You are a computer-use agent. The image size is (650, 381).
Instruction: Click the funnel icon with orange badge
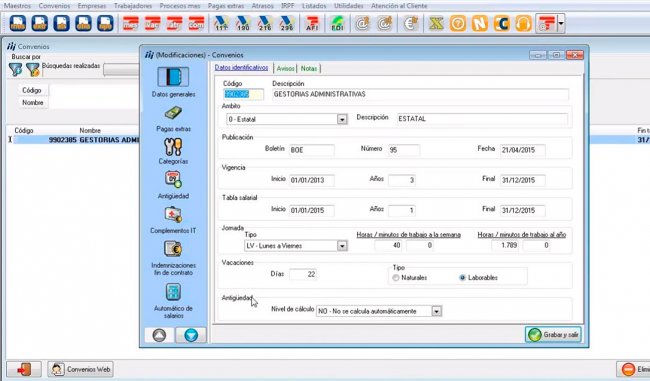(33, 69)
